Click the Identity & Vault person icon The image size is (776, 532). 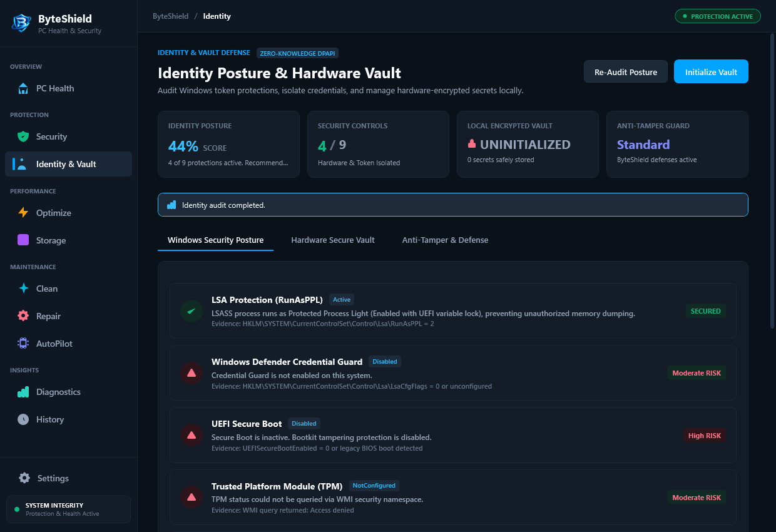tap(23, 164)
